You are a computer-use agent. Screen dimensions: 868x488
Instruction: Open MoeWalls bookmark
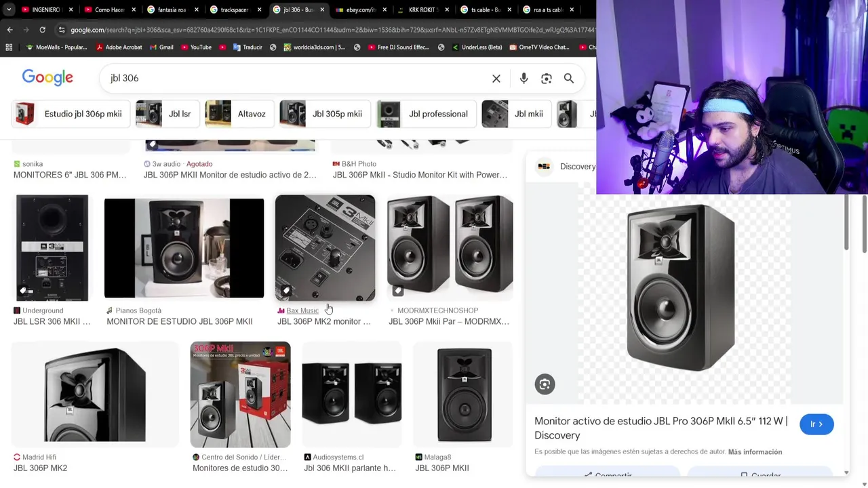click(x=56, y=47)
